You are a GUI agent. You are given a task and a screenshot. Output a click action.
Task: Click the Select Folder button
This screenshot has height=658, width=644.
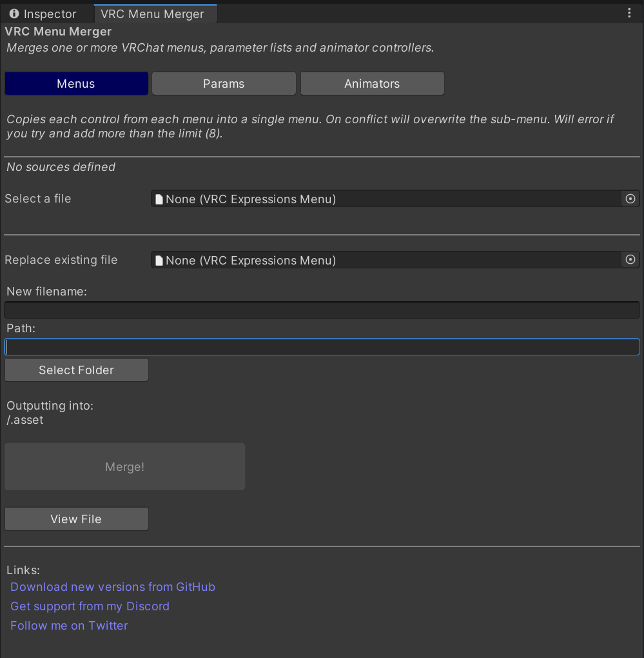click(x=76, y=370)
